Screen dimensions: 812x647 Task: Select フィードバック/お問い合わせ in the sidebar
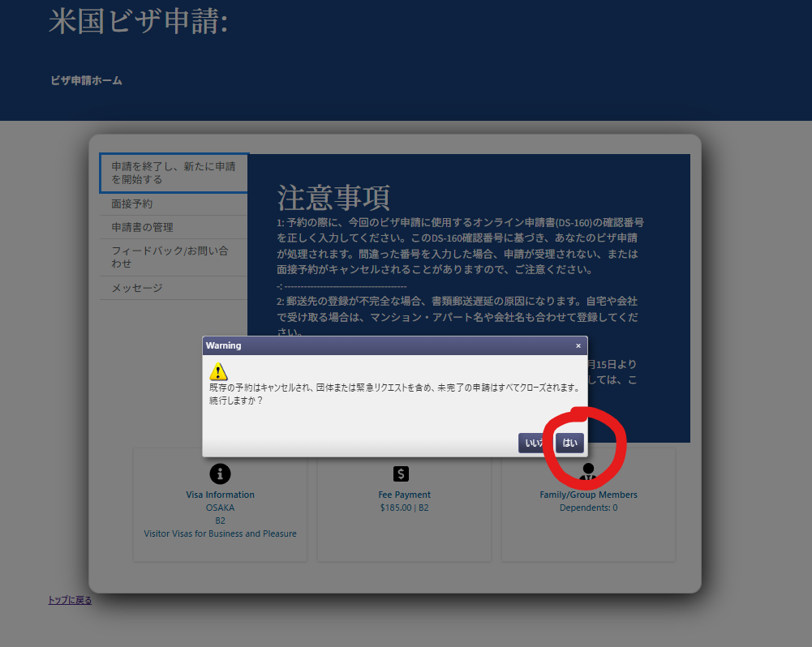click(170, 257)
